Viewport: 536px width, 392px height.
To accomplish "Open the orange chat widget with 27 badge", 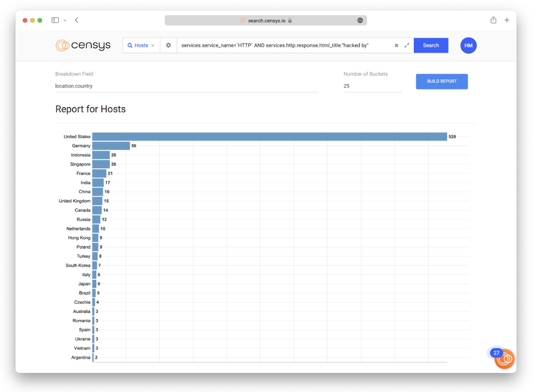I will [504, 359].
